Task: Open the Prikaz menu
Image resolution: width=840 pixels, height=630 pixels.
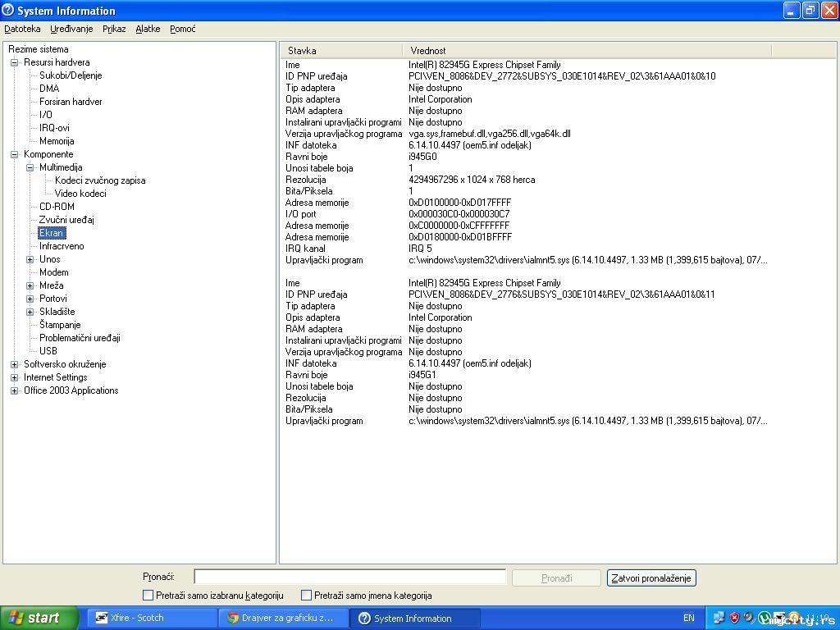Action: pos(114,29)
